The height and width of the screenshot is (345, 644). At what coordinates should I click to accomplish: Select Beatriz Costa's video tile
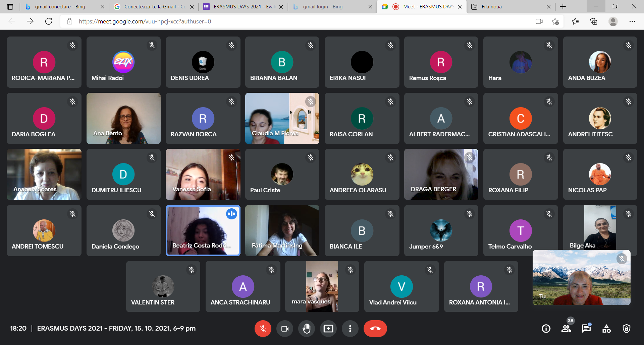pyautogui.click(x=203, y=230)
